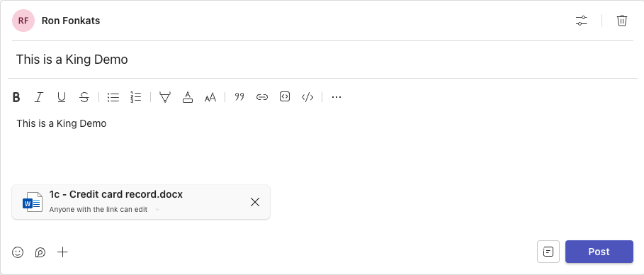Screen dimensions: 644x275
Task: Insert a quote block
Action: coord(239,97)
